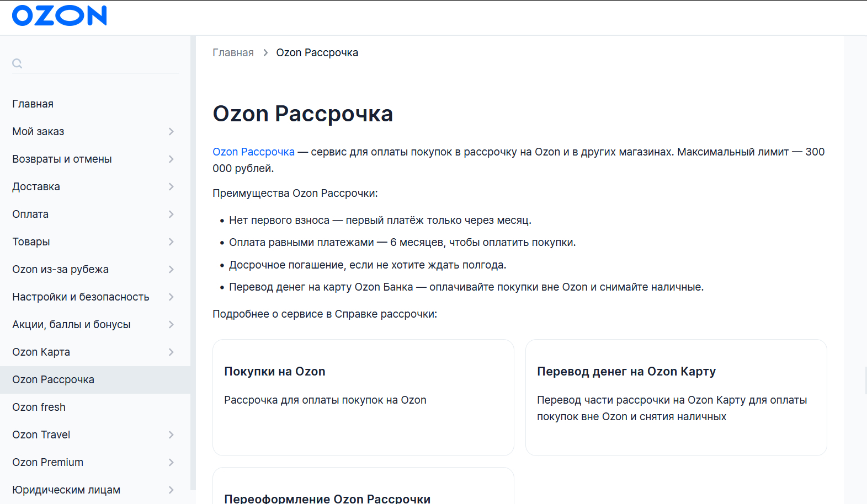This screenshot has width=867, height=504.
Task: Click the OZON logo
Action: [60, 16]
